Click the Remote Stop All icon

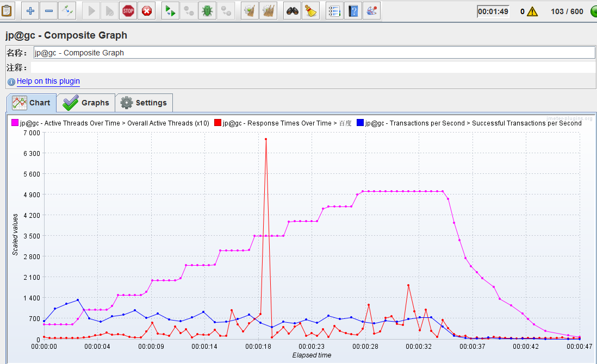(x=189, y=11)
